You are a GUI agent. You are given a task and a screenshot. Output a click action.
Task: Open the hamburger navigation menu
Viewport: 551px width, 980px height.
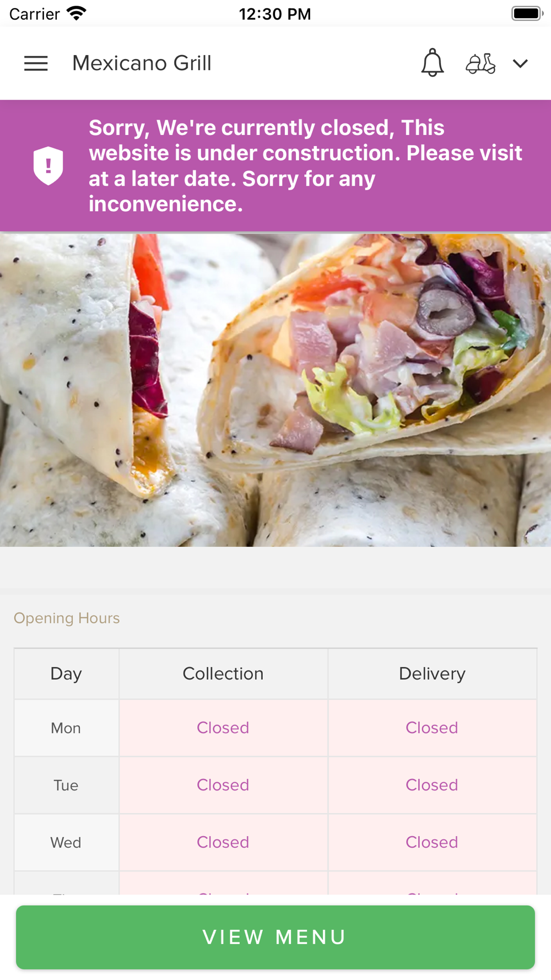(36, 63)
